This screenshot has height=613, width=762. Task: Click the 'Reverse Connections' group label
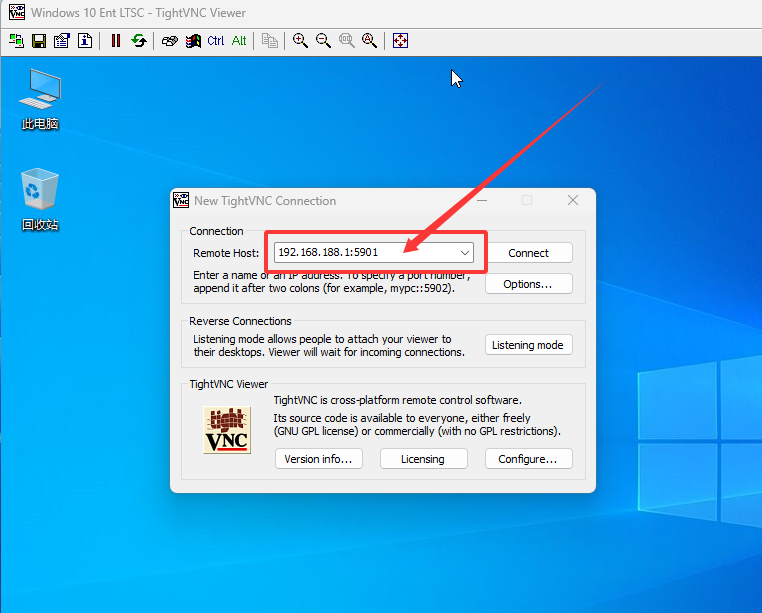pyautogui.click(x=240, y=321)
